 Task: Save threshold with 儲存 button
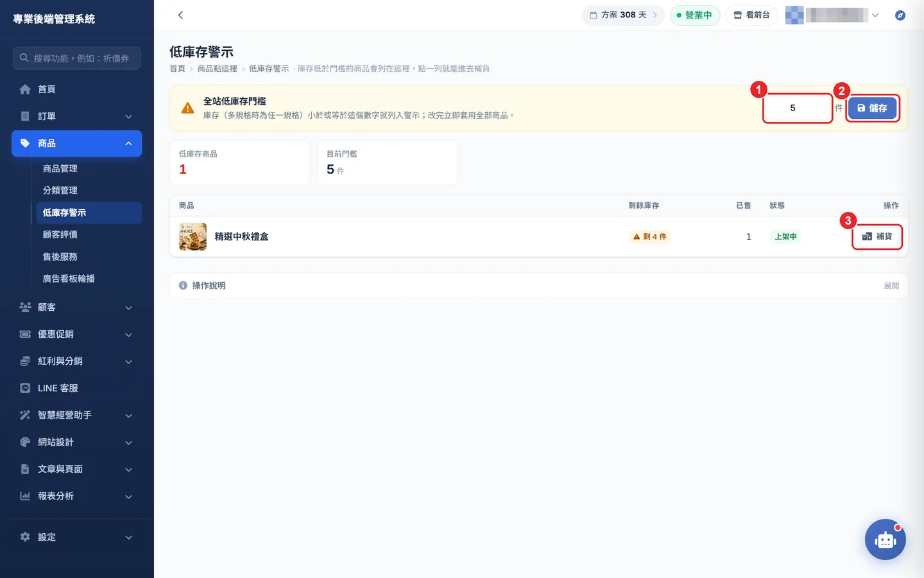[872, 108]
